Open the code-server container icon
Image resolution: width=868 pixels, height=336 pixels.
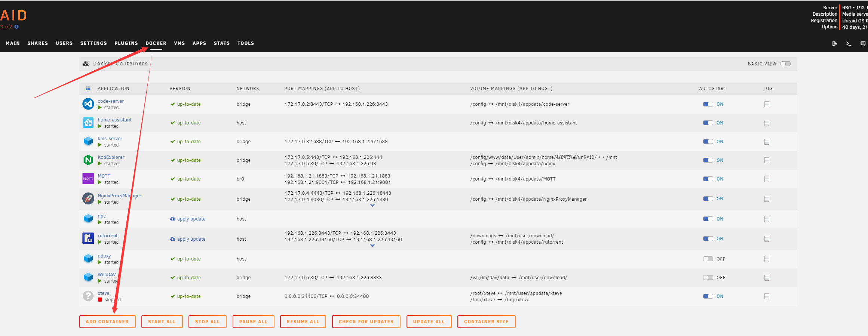[x=88, y=104]
